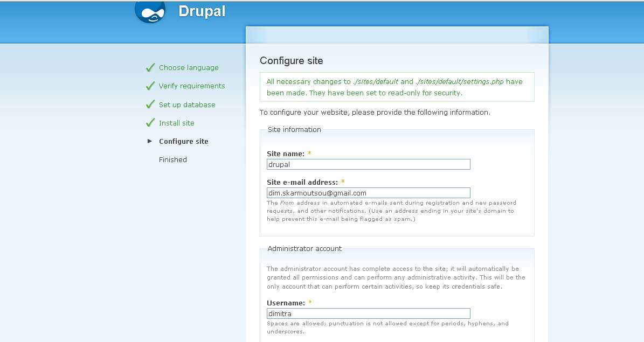The image size is (644, 342).
Task: Click the Drupal site title text
Action: [x=202, y=11]
